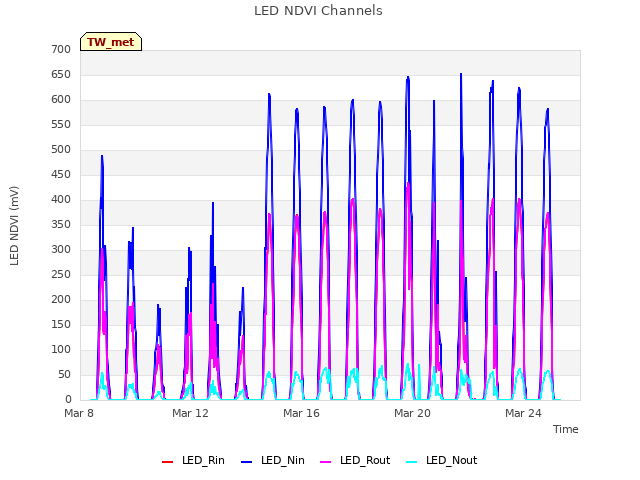Click the 150 y-axis tick label
Image resolution: width=640 pixels, height=480 pixels.
61,324
